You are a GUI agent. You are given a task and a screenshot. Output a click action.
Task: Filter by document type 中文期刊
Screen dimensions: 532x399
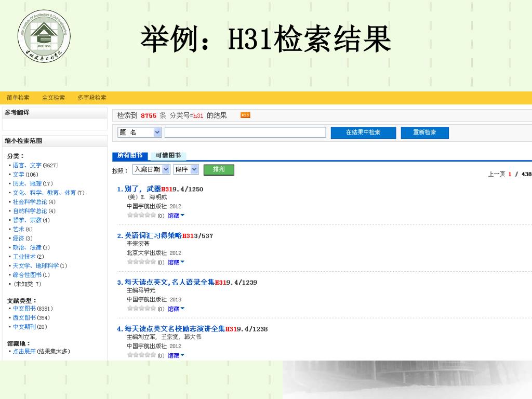click(24, 327)
